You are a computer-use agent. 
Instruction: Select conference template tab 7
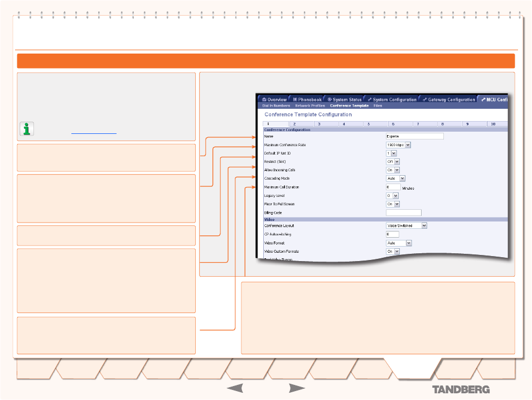tap(425, 124)
